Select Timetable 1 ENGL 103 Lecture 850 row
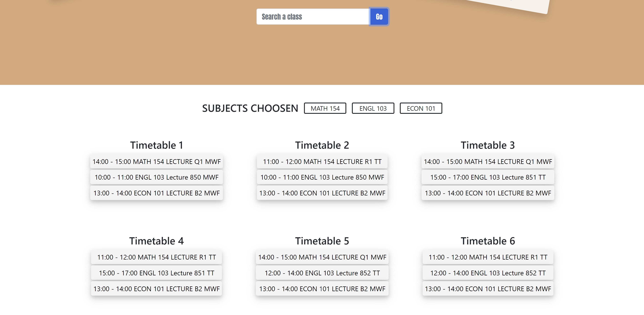This screenshot has width=644, height=315. 156,177
